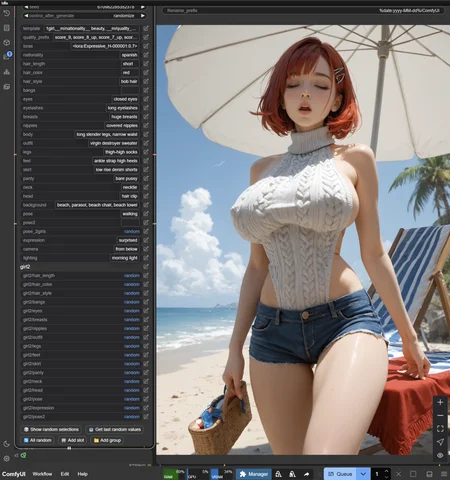
Task: Click the edit icon for hair_color row
Action: [x=146, y=73]
